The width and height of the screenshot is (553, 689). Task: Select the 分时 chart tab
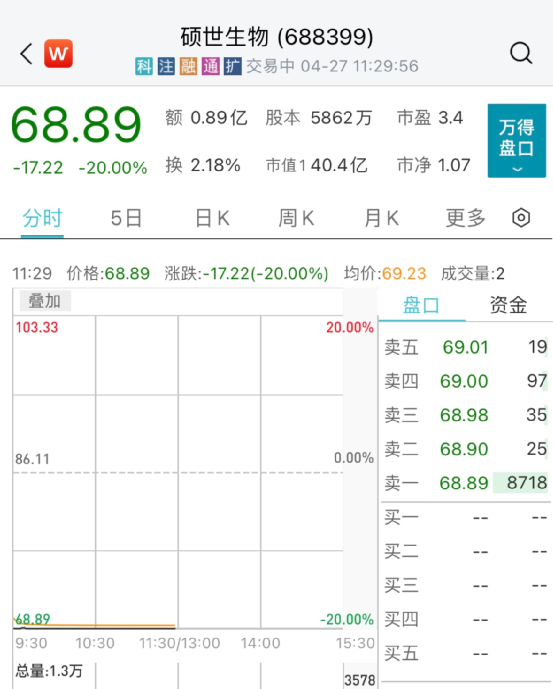(42, 218)
